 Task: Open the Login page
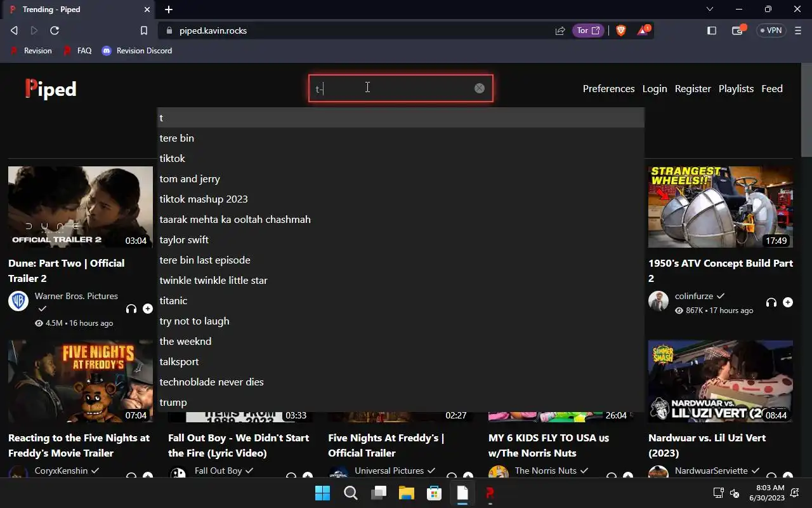coord(655,89)
